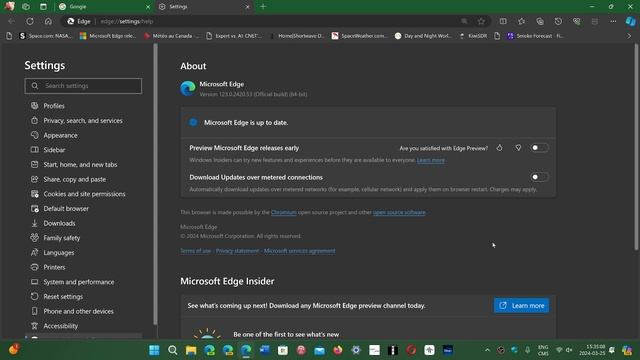This screenshot has height=360, width=640.
Task: Open File Explorer from taskbar
Action: tap(191, 350)
